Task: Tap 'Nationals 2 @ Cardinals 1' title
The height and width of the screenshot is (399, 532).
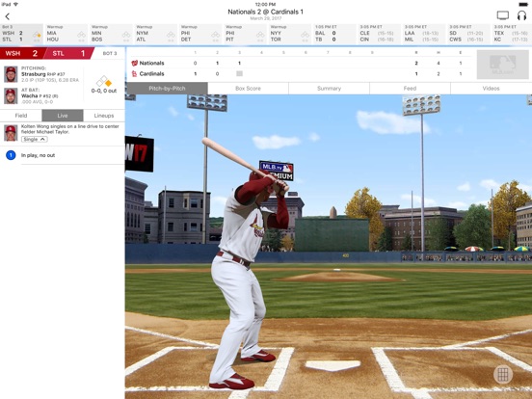Action: [266, 12]
